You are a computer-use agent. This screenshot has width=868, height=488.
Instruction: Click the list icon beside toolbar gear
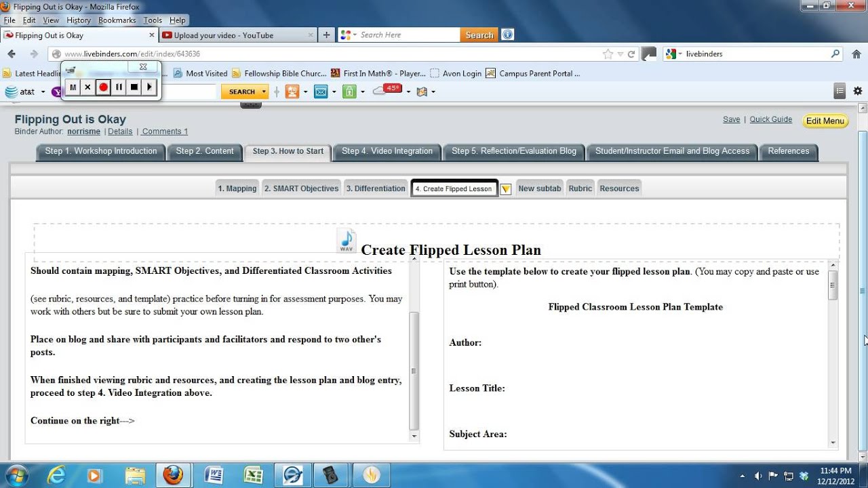(840, 91)
